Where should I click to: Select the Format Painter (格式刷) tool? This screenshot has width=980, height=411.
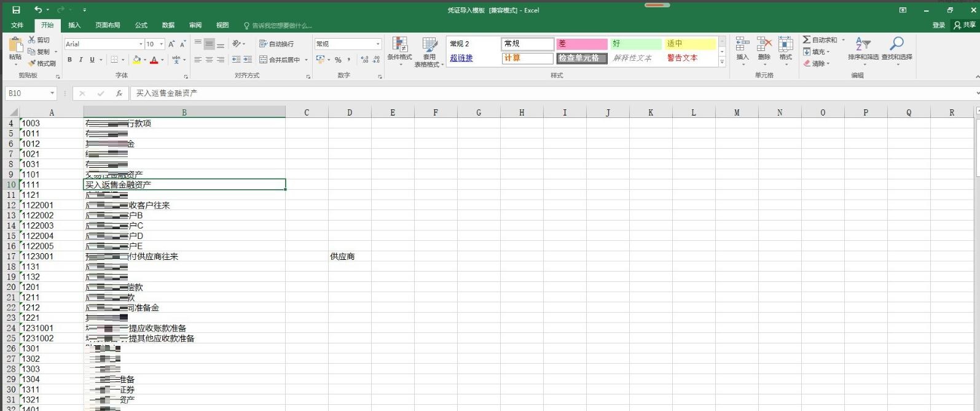coord(42,63)
